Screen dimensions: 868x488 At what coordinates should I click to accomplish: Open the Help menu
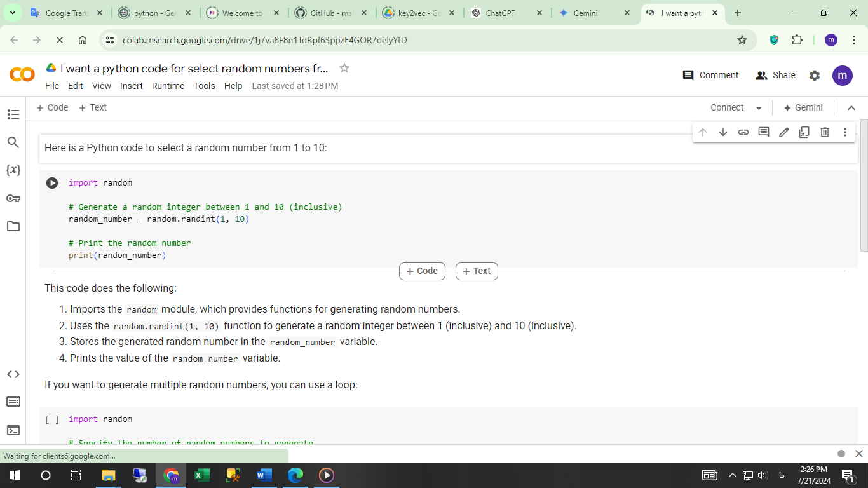pos(233,86)
